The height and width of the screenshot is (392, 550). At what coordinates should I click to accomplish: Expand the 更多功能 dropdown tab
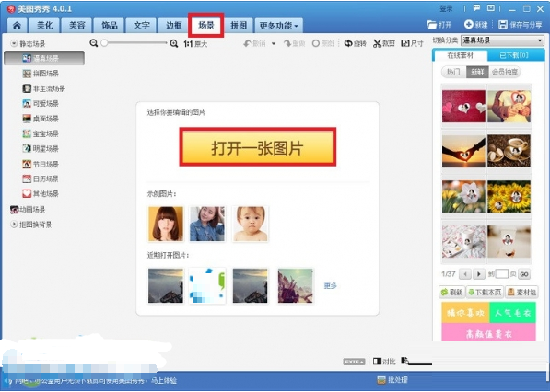tap(279, 26)
